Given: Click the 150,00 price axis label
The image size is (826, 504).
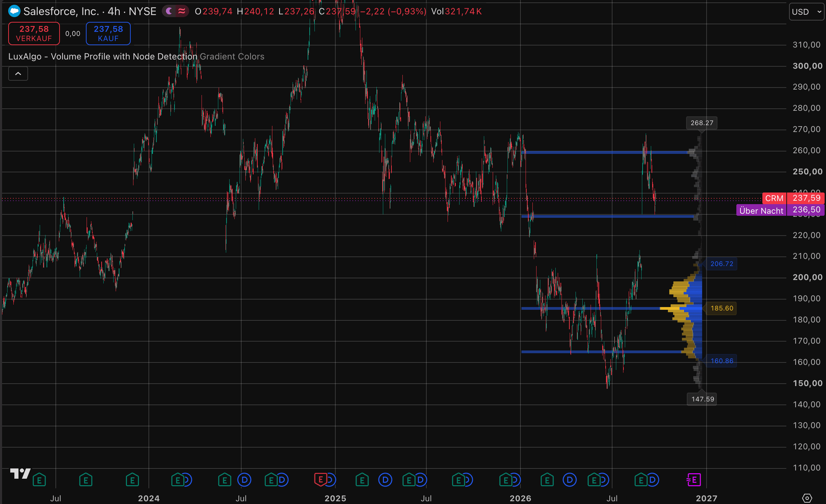Looking at the screenshot, I should point(807,383).
